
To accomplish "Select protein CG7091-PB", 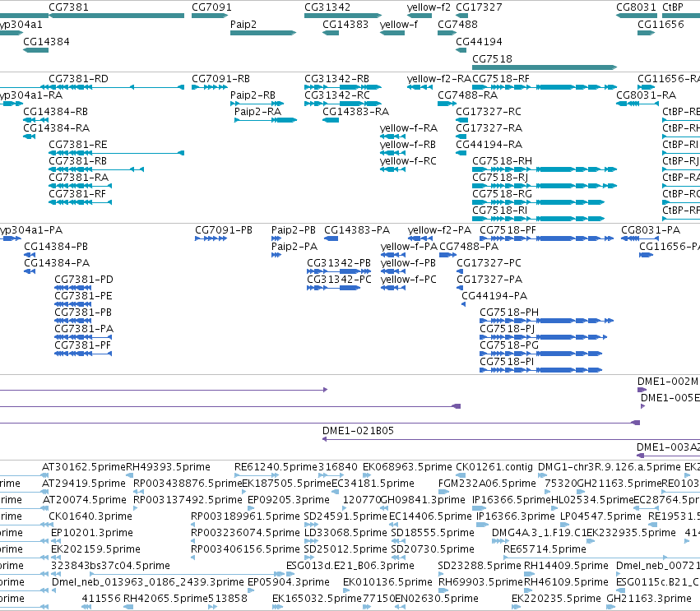I will [224, 230].
